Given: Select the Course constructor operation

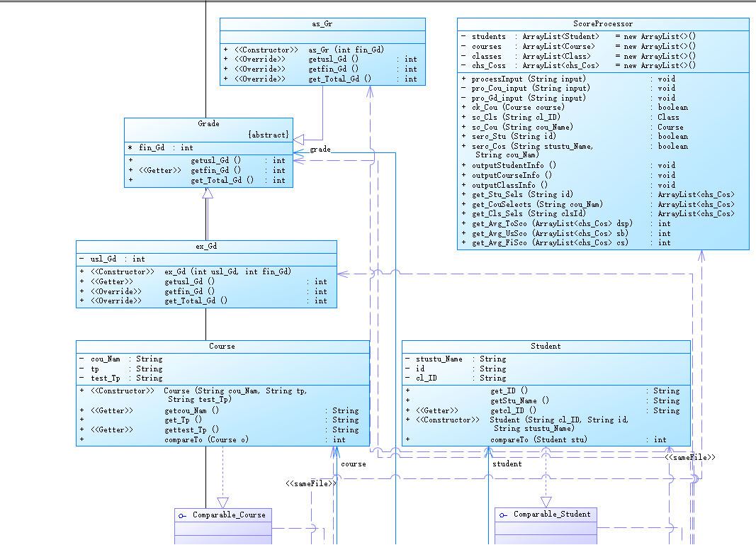Looking at the screenshot, I should [x=194, y=395].
